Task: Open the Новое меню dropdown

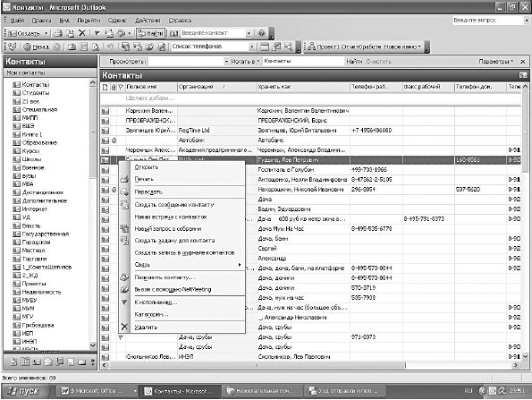Action: pyautogui.click(x=402, y=47)
